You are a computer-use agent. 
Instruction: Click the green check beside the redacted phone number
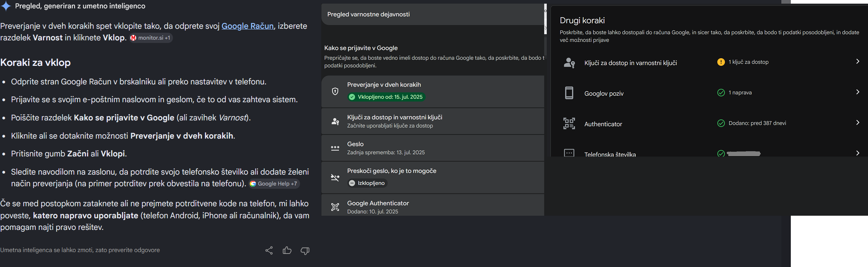721,153
